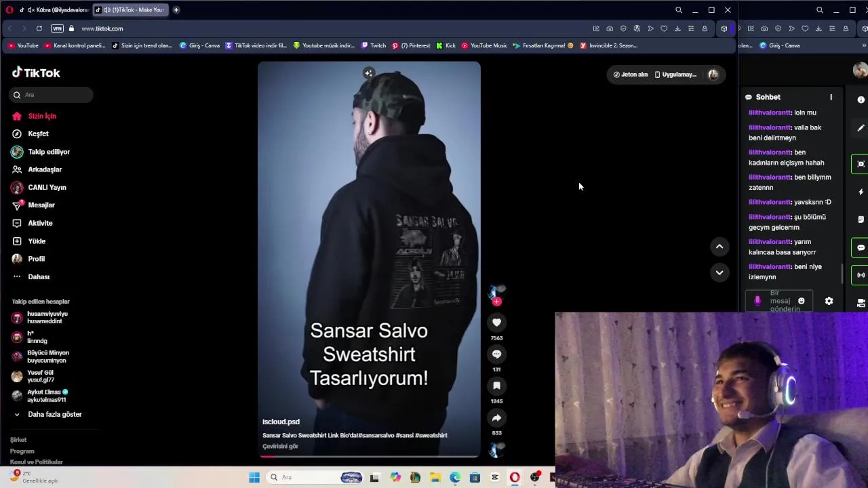Viewport: 868px width, 488px height.
Task: Open lscloud.psd creator profile
Action: 281,422
